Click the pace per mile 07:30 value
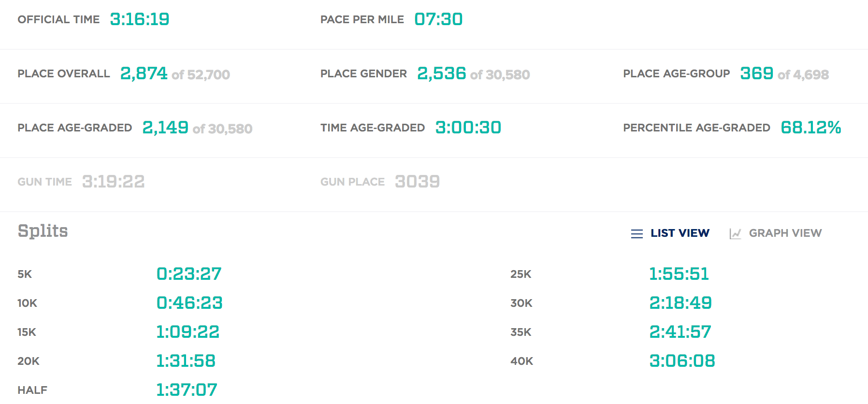Viewport: 868px width, 404px height. point(438,19)
